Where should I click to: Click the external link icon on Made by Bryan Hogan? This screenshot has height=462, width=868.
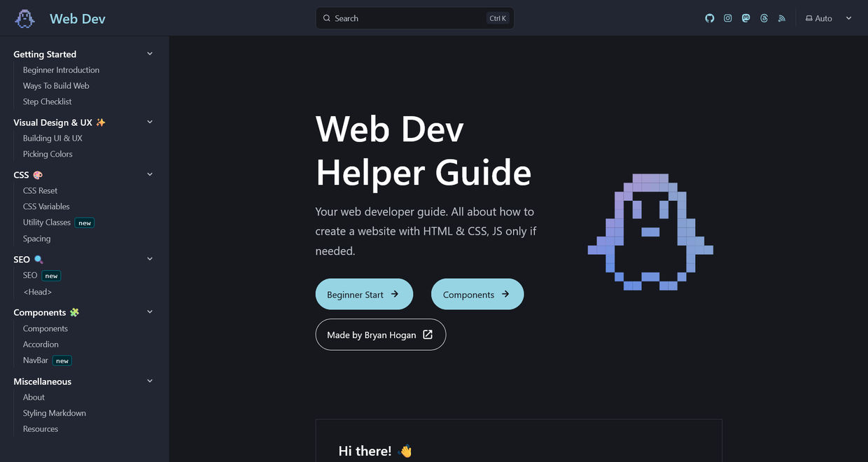[x=428, y=335]
